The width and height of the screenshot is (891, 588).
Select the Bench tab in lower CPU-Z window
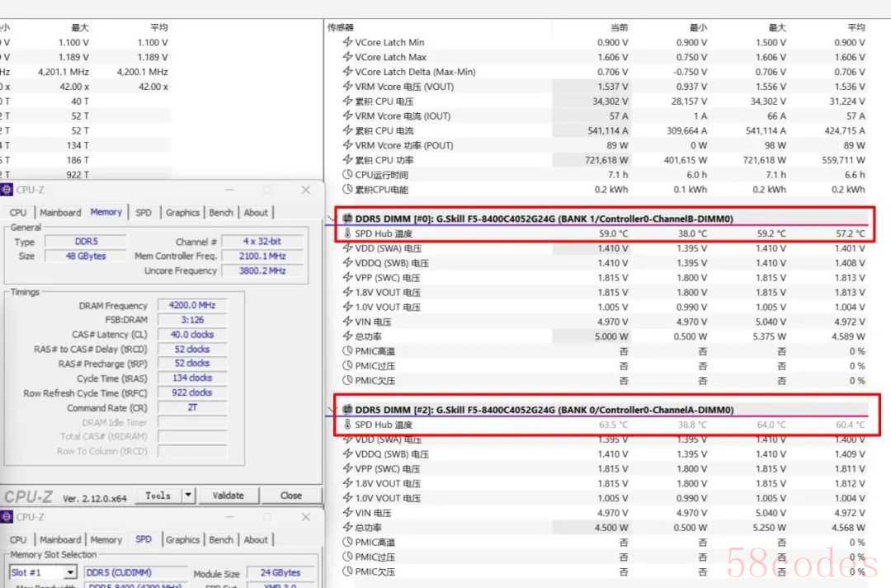pos(221,539)
